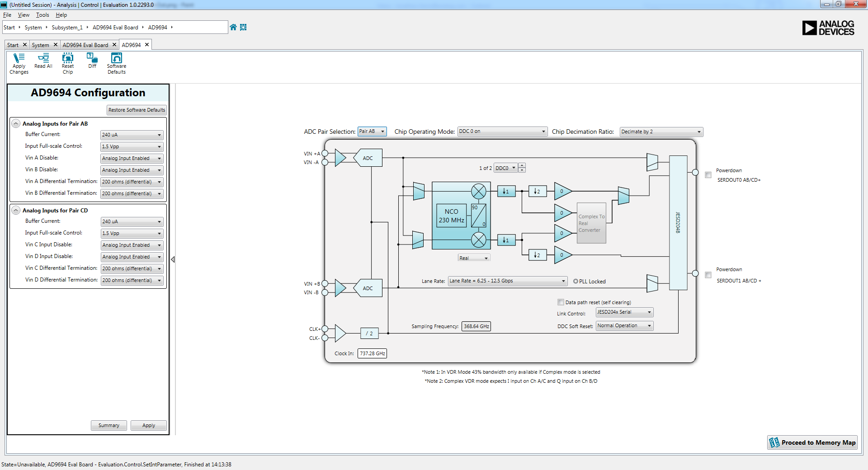Click the Software Defaults toolbar icon
868x470 pixels.
point(116,62)
